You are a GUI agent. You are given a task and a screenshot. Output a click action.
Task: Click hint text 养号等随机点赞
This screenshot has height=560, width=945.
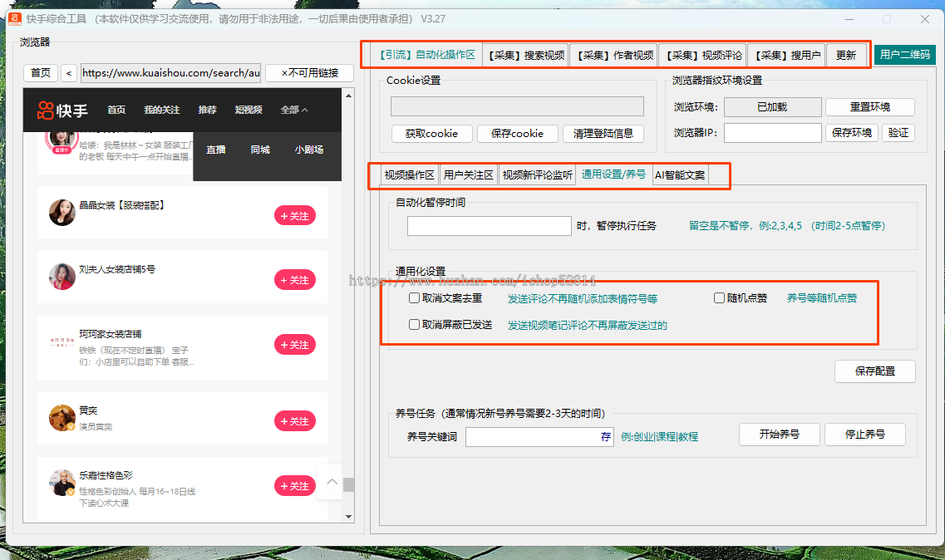pos(822,297)
